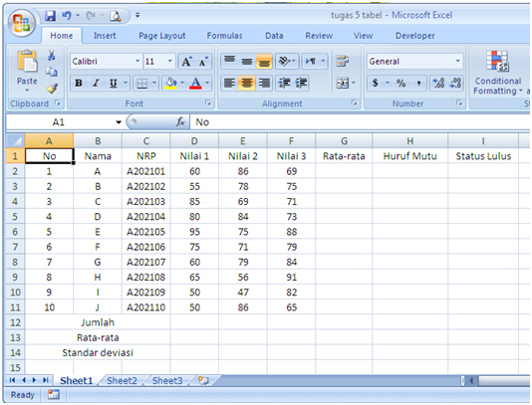Open the Calibri font name dropdown
The height and width of the screenshot is (405, 532).
point(137,62)
